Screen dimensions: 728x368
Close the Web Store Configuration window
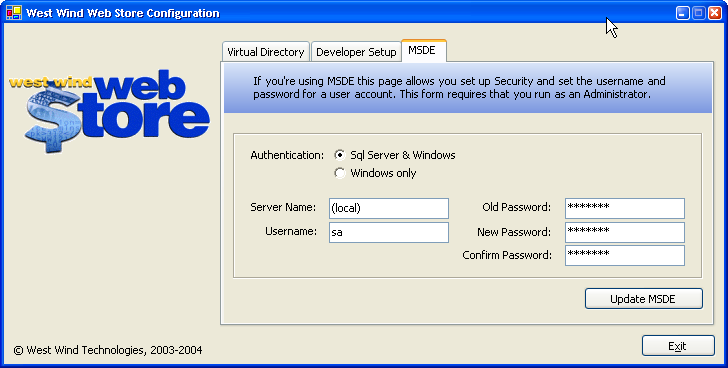click(714, 13)
